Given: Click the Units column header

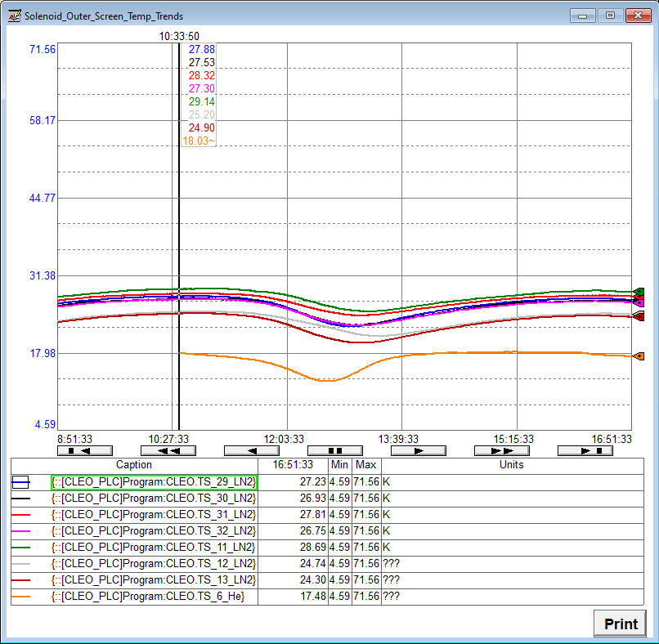Looking at the screenshot, I should [x=512, y=465].
